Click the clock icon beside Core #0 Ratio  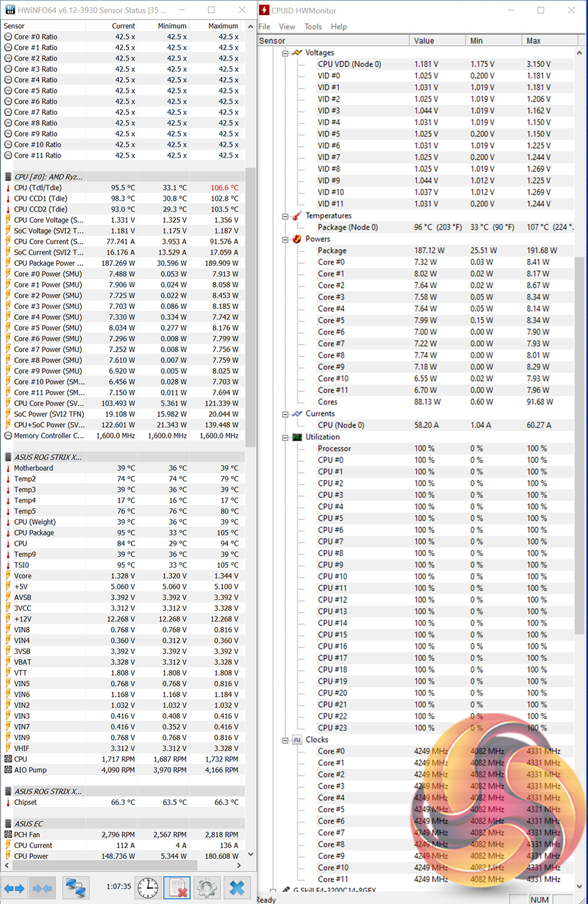coord(8,37)
